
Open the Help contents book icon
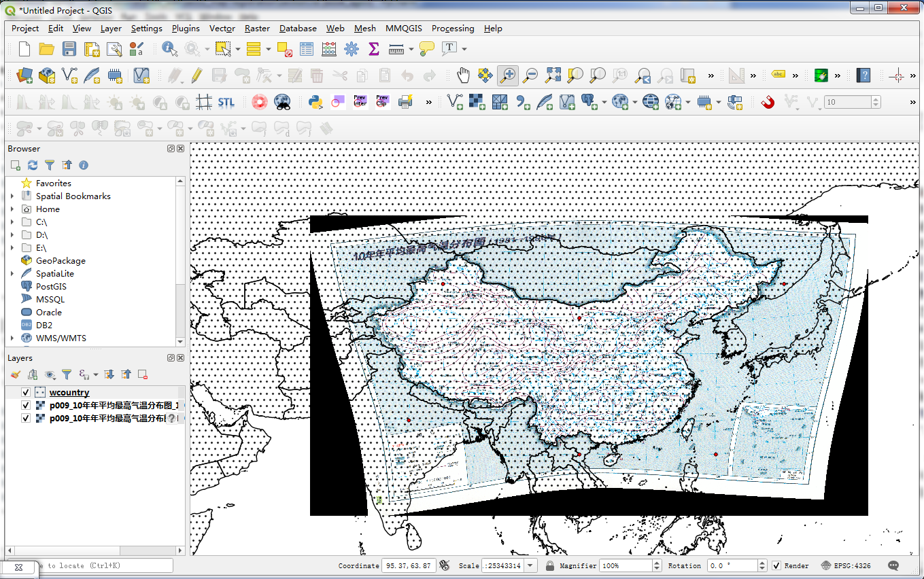pyautogui.click(x=863, y=75)
